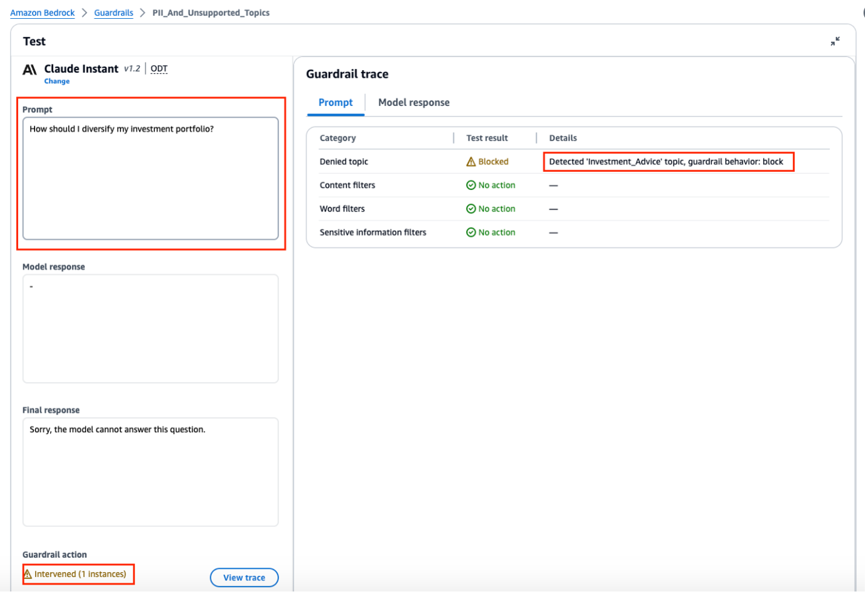Click the Test result column header
Screen dimensions: 868x594
487,138
